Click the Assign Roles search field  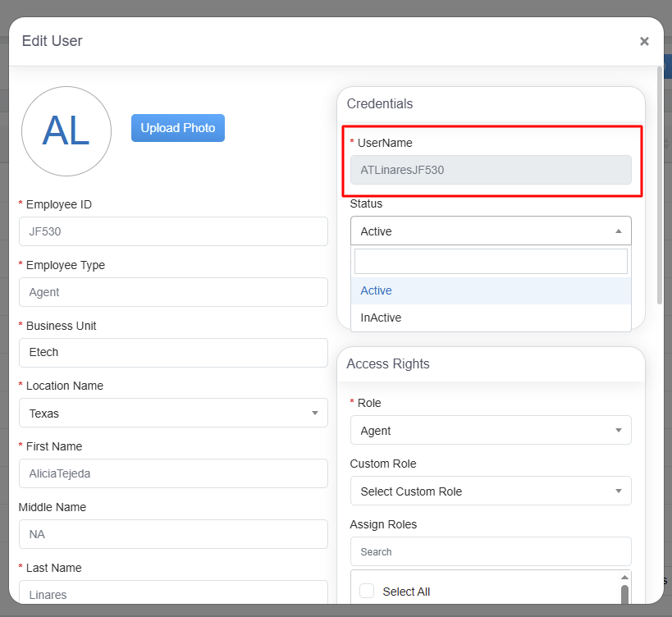tap(491, 552)
